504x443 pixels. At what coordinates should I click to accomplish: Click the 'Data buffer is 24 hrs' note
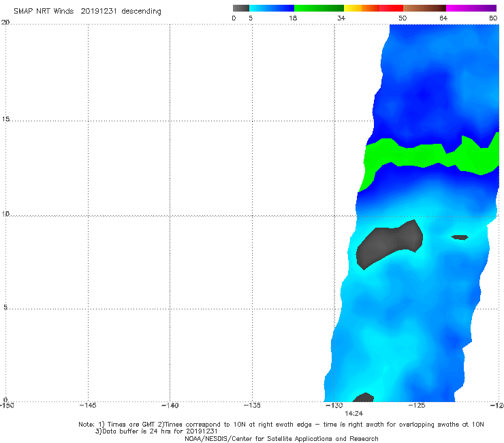[156, 431]
